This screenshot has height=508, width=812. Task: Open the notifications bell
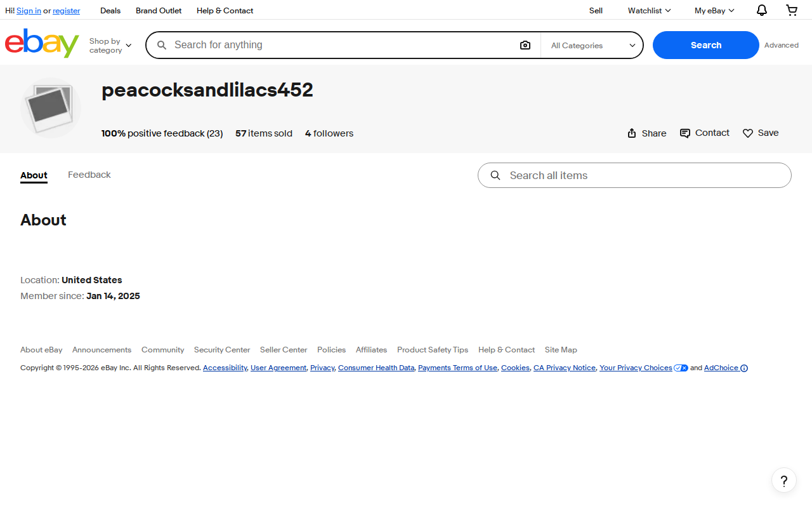click(x=762, y=10)
